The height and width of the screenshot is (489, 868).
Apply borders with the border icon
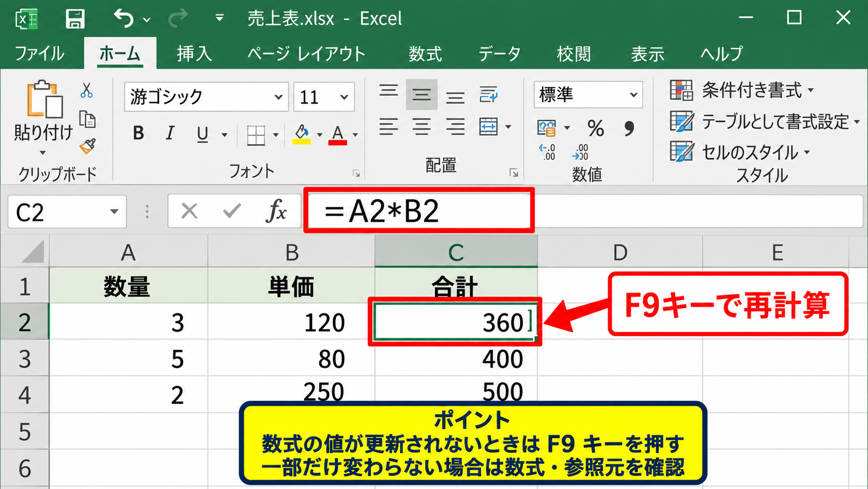pyautogui.click(x=256, y=135)
